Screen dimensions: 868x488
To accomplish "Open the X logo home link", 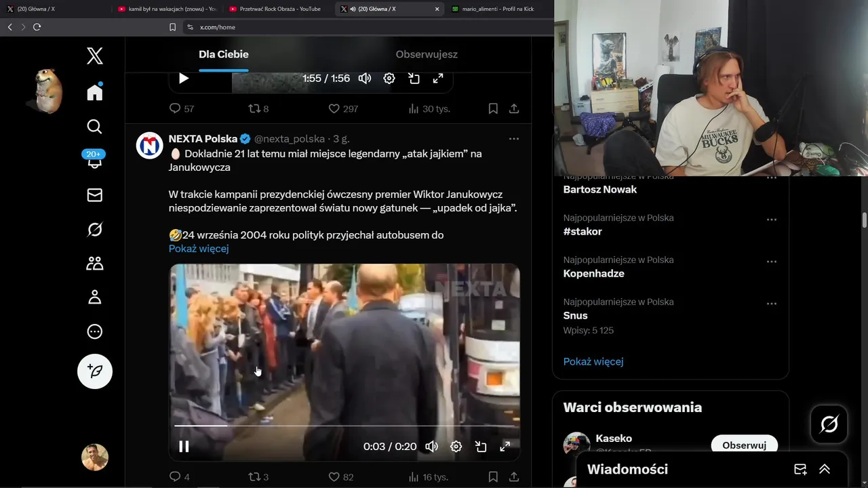I will tap(95, 56).
